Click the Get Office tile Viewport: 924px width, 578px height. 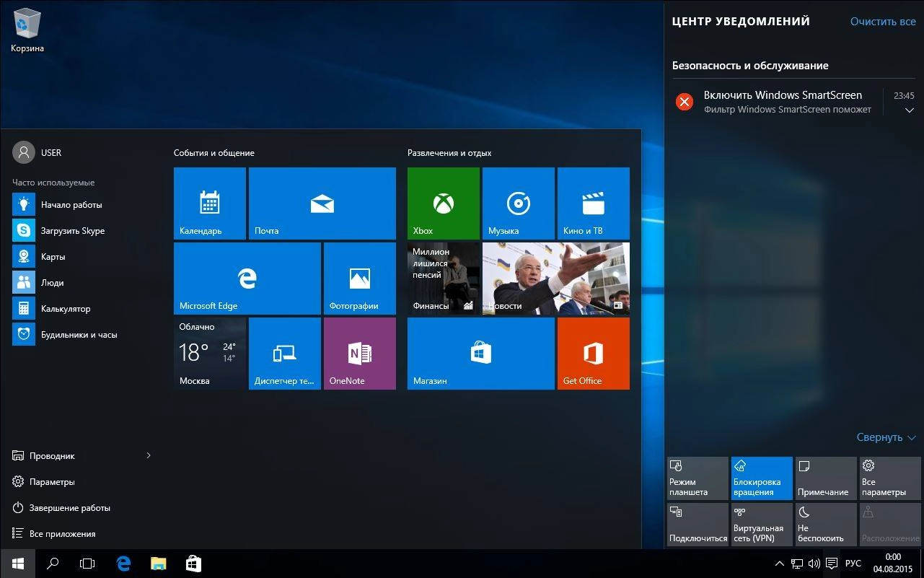[x=594, y=354]
